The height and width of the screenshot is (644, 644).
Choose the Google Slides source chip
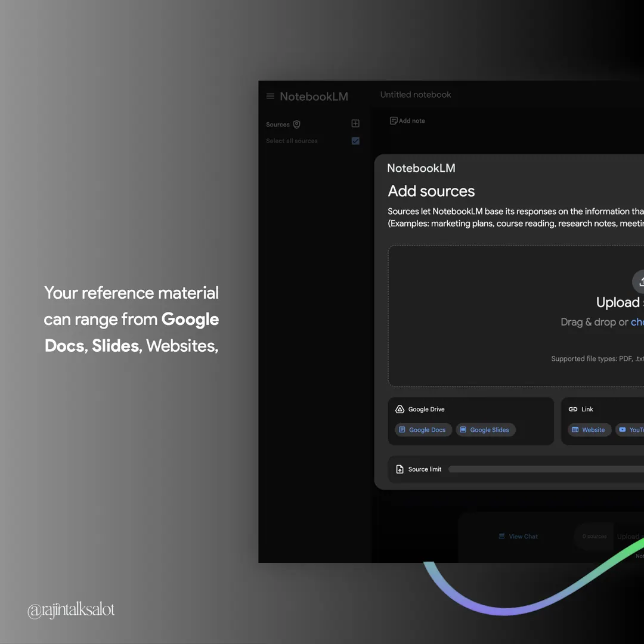click(x=485, y=429)
